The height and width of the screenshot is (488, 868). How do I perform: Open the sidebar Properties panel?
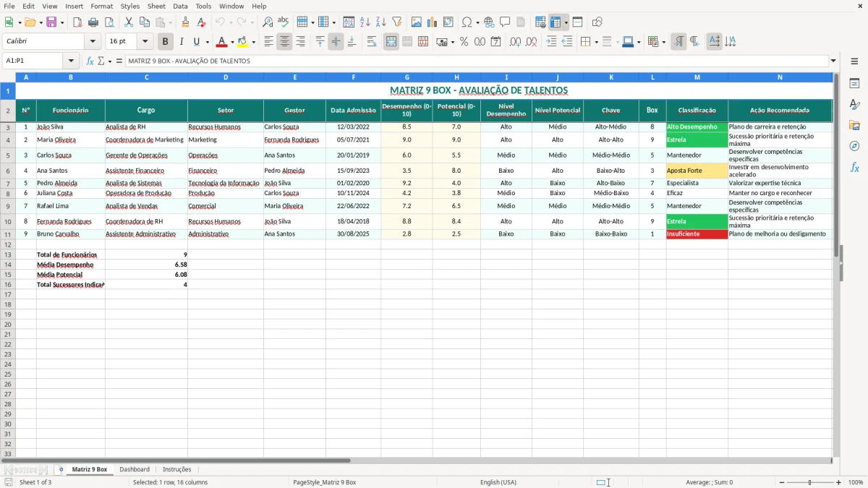pyautogui.click(x=854, y=83)
